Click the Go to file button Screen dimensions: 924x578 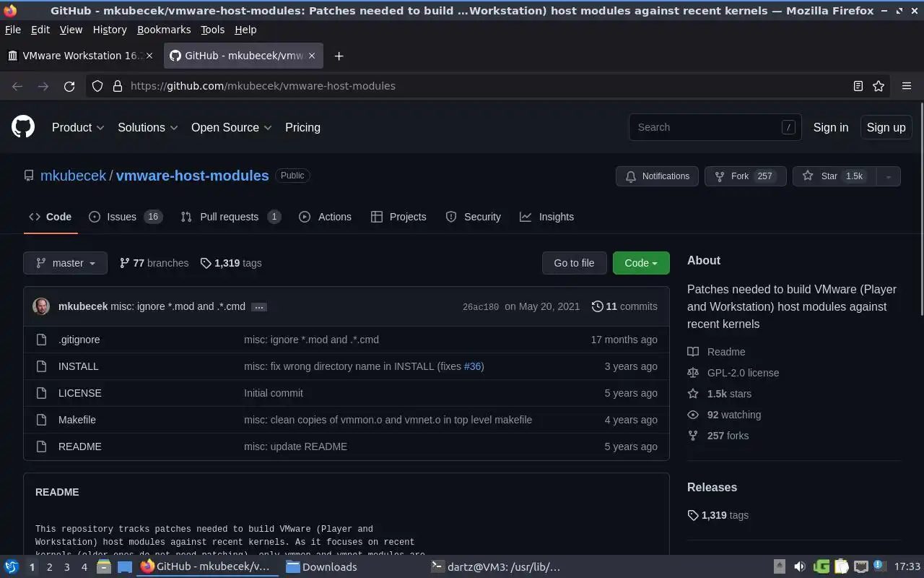[x=574, y=263]
